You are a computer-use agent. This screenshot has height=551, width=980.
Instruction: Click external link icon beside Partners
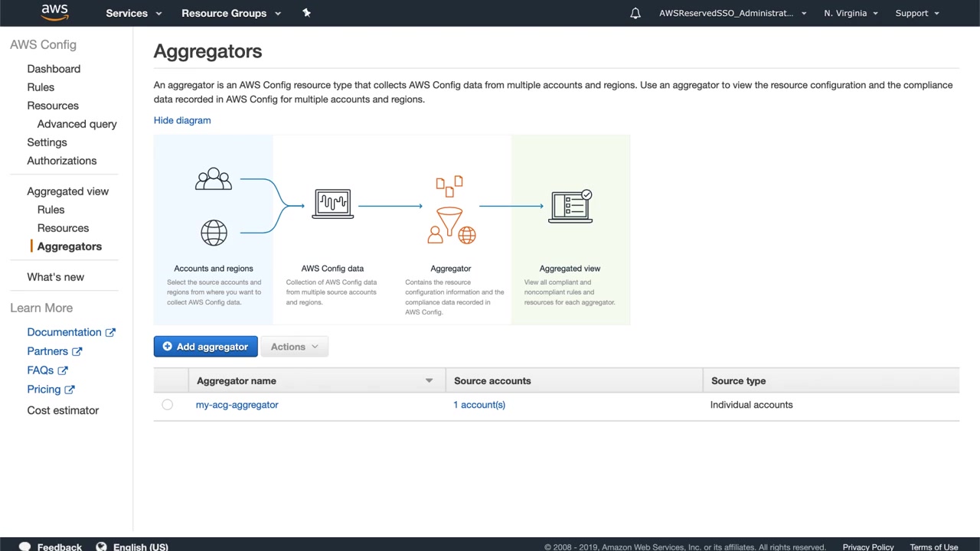77,351
